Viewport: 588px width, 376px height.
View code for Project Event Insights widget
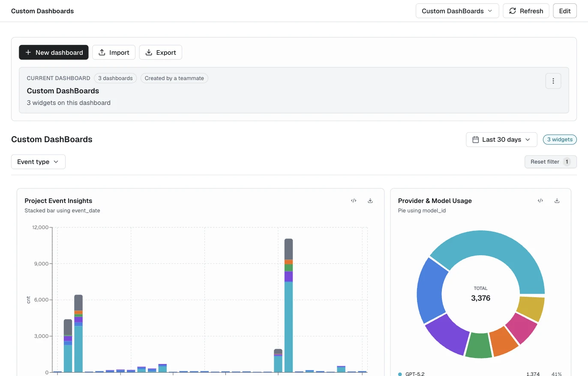354,200
